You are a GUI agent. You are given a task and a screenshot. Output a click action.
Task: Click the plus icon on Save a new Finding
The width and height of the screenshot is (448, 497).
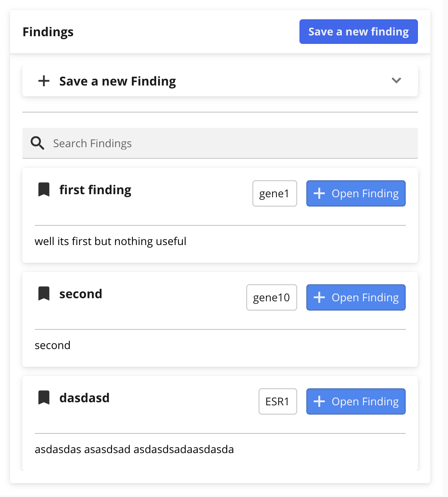[x=44, y=81]
